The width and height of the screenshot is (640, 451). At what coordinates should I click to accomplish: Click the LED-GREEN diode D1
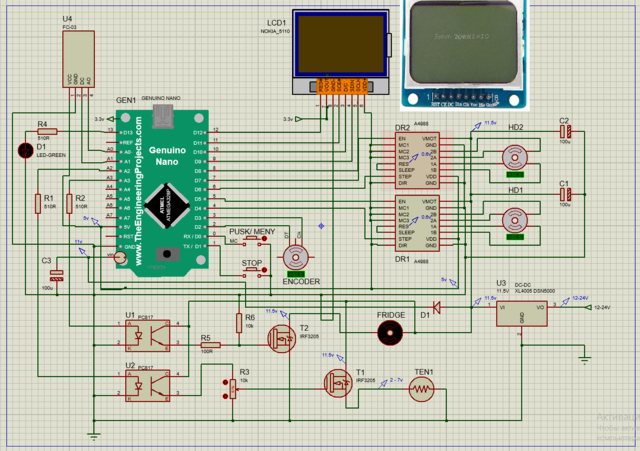(26, 151)
